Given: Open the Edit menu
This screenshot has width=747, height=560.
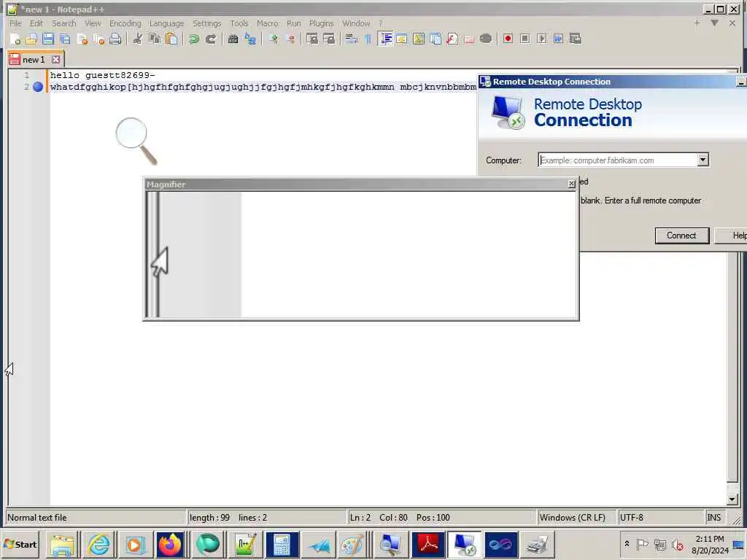Looking at the screenshot, I should [x=36, y=23].
